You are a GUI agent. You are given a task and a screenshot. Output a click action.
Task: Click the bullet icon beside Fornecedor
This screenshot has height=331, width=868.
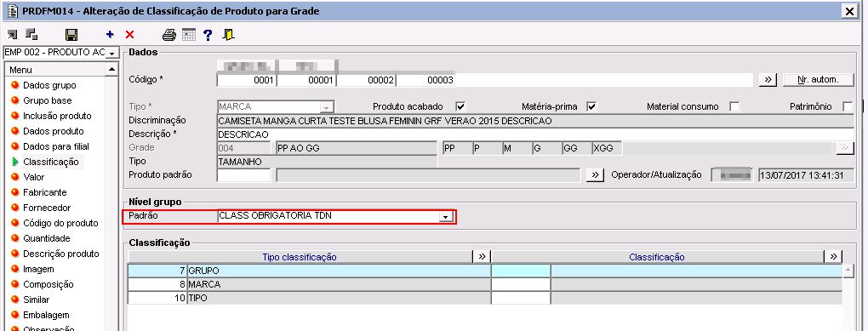click(x=15, y=208)
